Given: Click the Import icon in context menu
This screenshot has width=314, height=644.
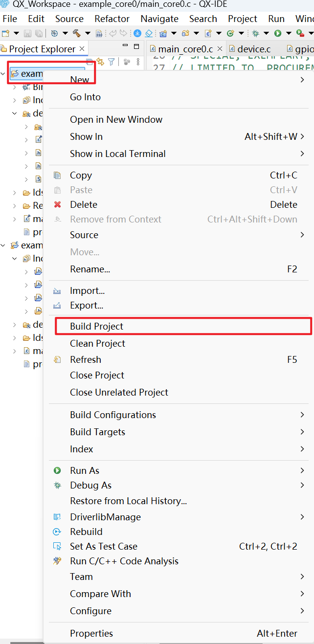Looking at the screenshot, I should [58, 291].
